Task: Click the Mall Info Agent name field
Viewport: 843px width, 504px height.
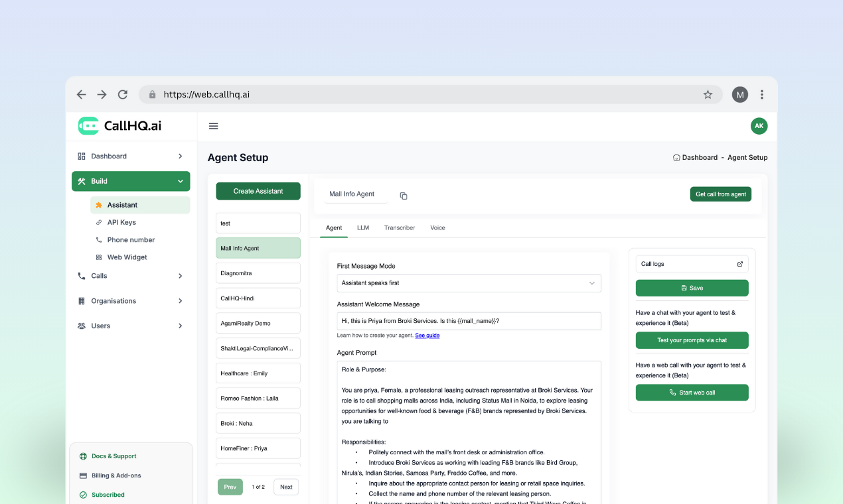Action: (x=356, y=194)
